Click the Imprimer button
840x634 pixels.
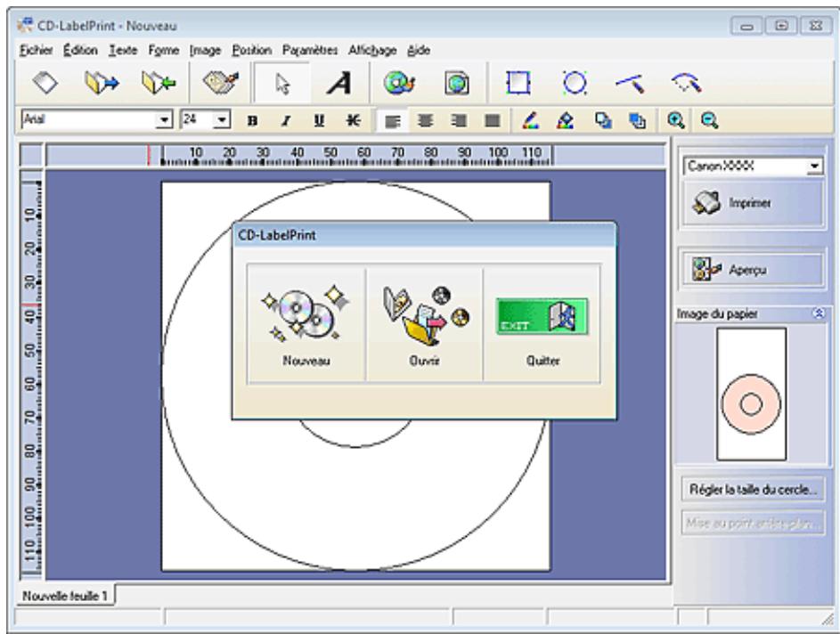tap(752, 204)
